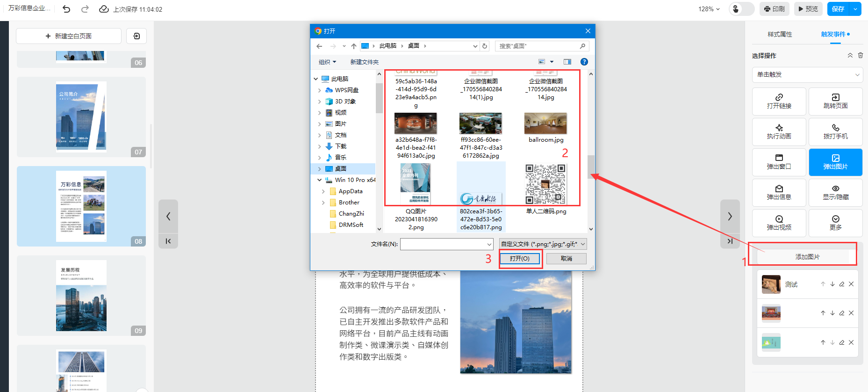Viewport: 868px width, 392px height.
Task: Click the 添加图片 button
Action: click(807, 257)
